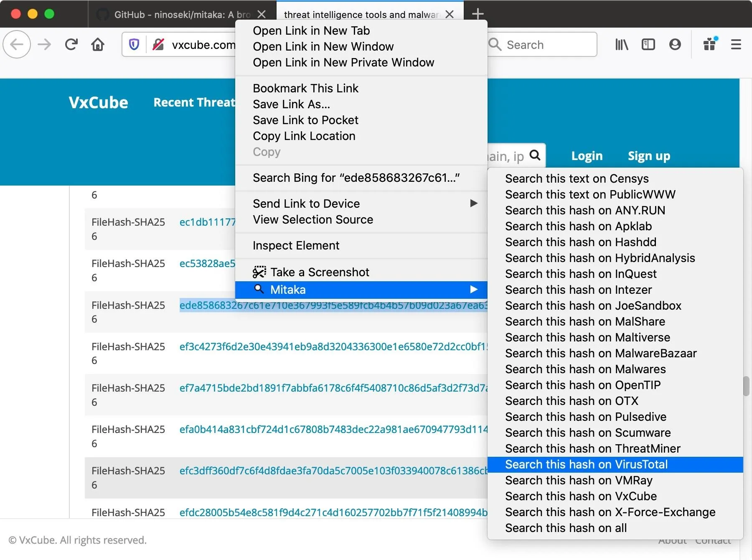
Task: Select Bookmark This Link
Action: pyautogui.click(x=305, y=88)
